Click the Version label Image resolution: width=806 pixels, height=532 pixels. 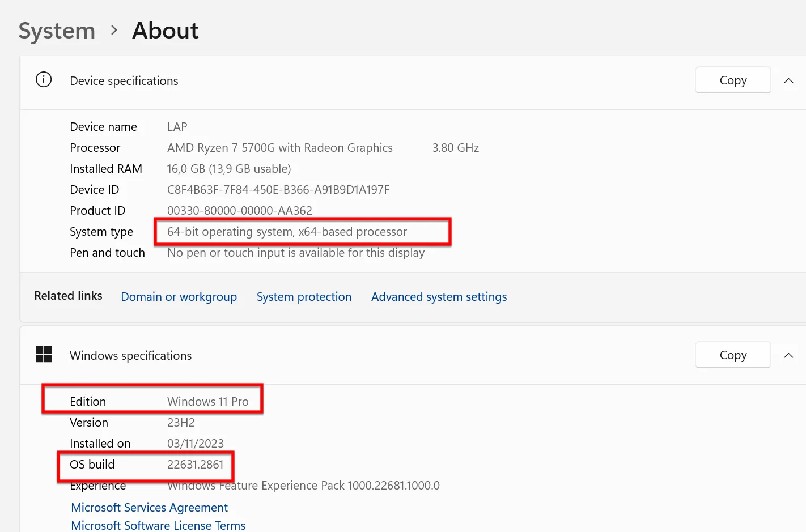[88, 423]
